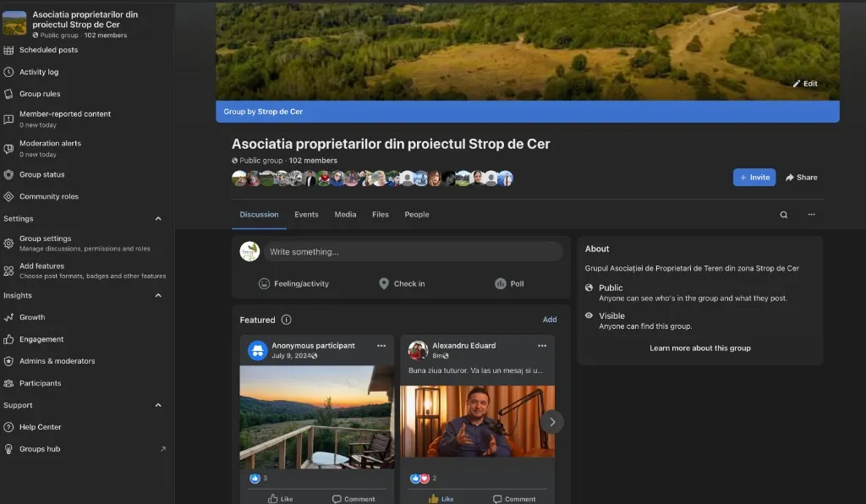Click the search magnifier icon in group tabs
Screen dimensions: 866x504
[x=783, y=215]
